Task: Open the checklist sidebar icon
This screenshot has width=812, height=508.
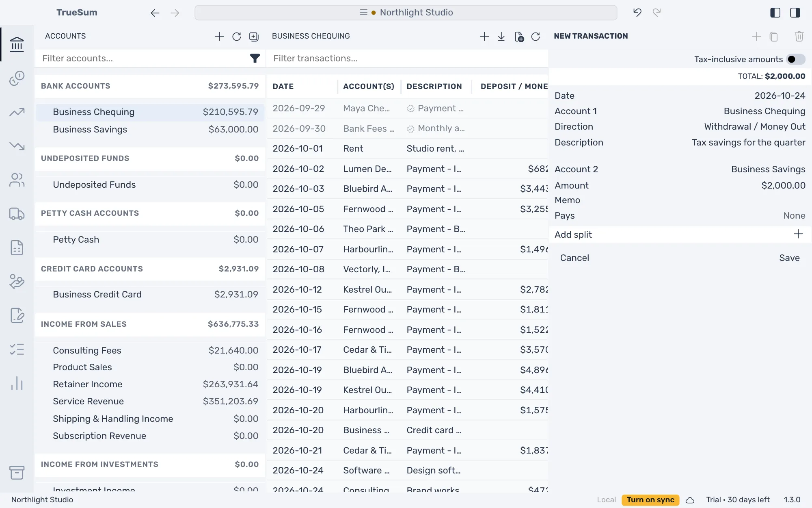Action: click(17, 349)
